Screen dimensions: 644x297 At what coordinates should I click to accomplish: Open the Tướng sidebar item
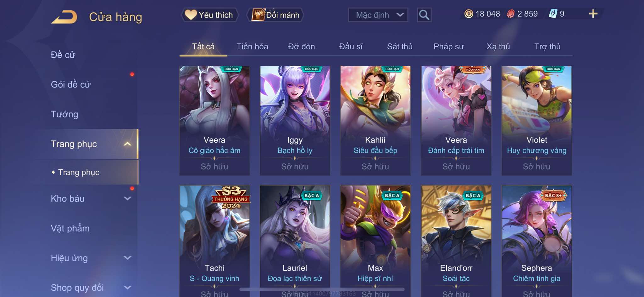(x=64, y=114)
